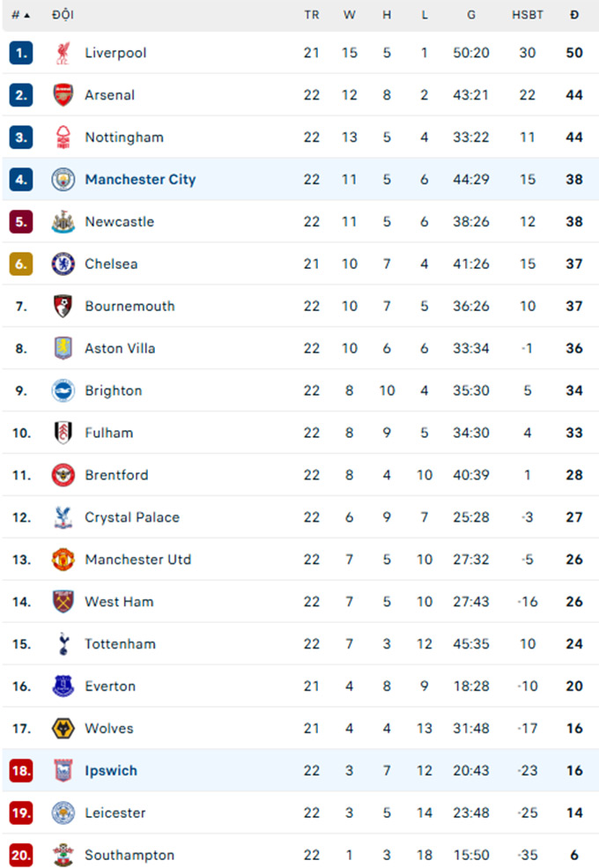Click the Brentford bee crest

[x=63, y=475]
